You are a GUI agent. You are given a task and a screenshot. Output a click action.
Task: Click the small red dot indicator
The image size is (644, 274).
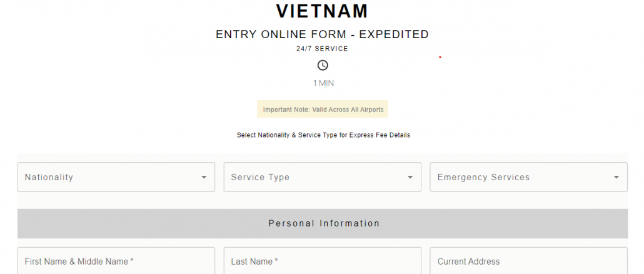coord(440,57)
